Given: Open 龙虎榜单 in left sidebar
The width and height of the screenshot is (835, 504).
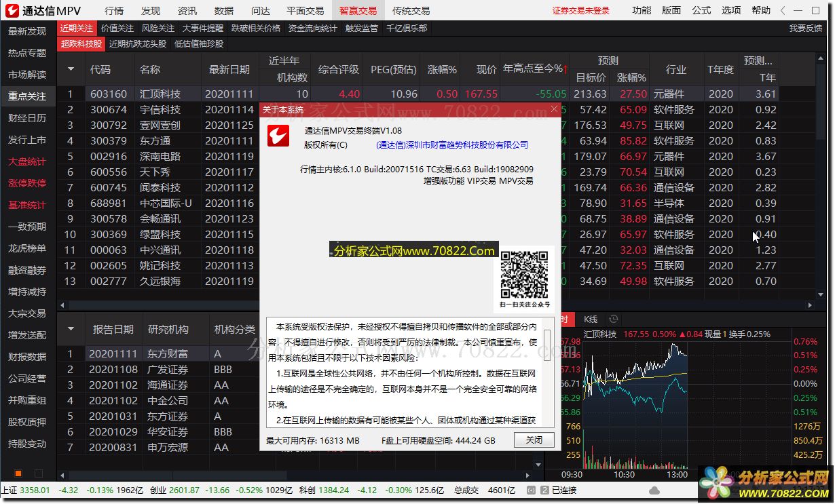Looking at the screenshot, I should [x=27, y=248].
